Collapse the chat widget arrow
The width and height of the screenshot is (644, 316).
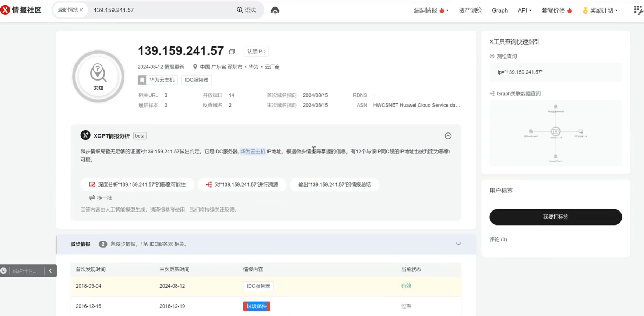click(x=50, y=271)
